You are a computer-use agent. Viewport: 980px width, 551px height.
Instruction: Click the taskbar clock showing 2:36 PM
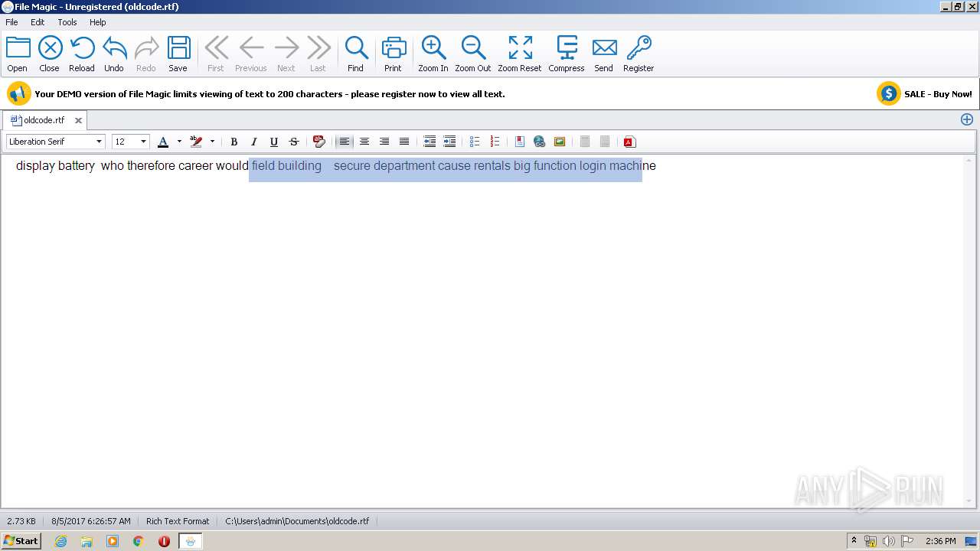click(x=940, y=541)
